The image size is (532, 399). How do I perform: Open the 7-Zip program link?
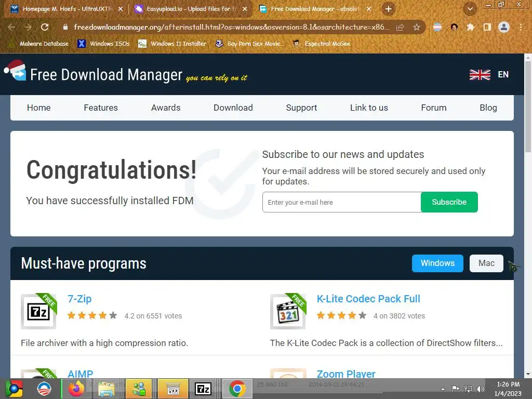79,299
